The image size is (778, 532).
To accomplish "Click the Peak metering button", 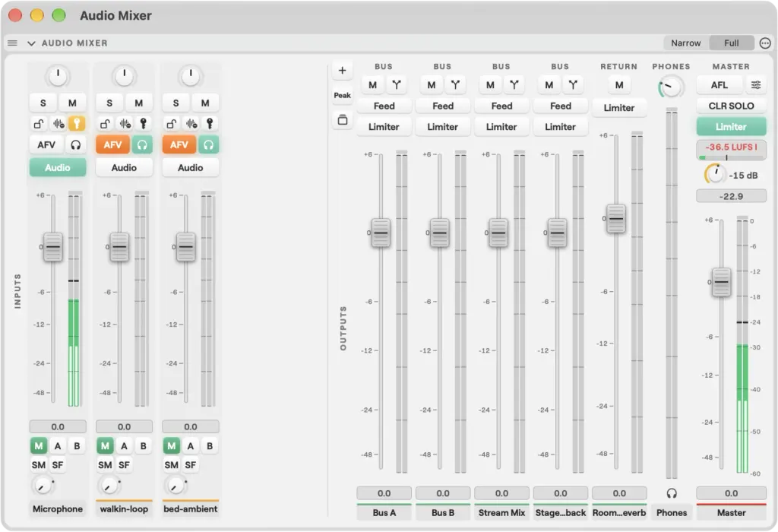I will (x=343, y=95).
